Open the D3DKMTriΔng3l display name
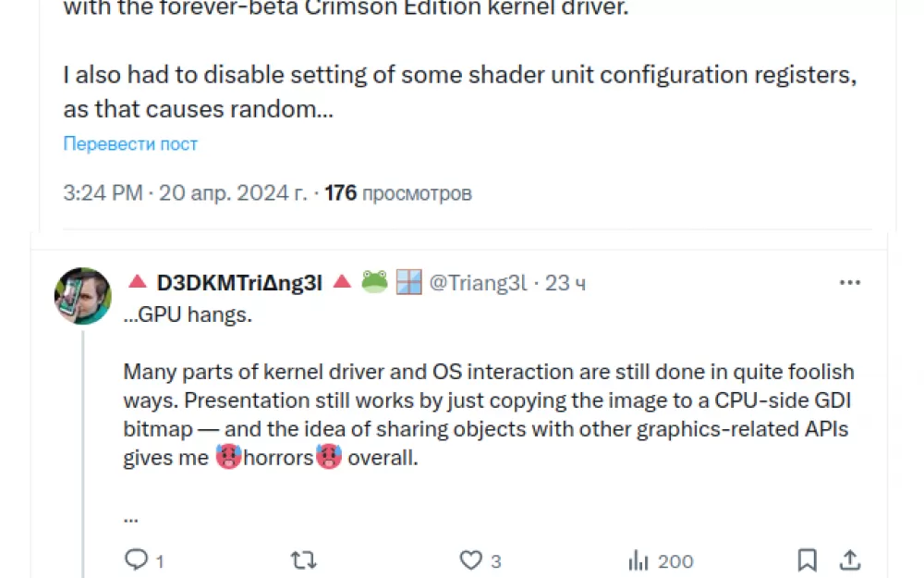Image resolution: width=924 pixels, height=578 pixels. coord(239,283)
